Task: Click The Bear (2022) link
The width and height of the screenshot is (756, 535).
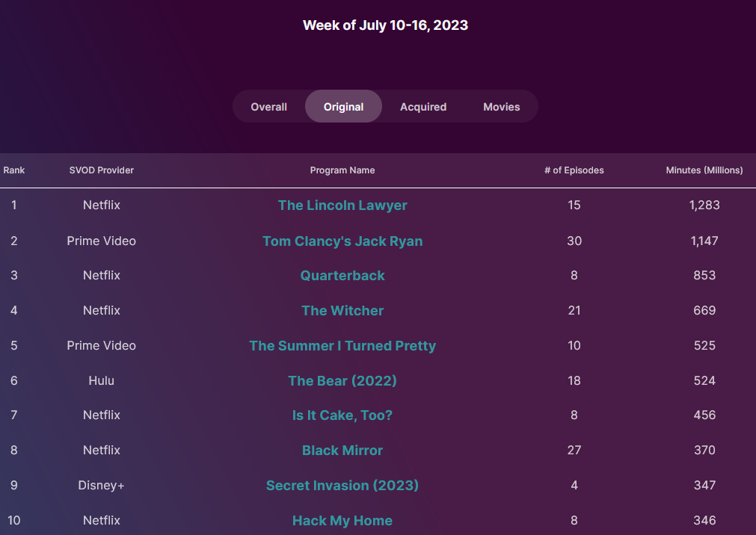Action: [x=342, y=381]
